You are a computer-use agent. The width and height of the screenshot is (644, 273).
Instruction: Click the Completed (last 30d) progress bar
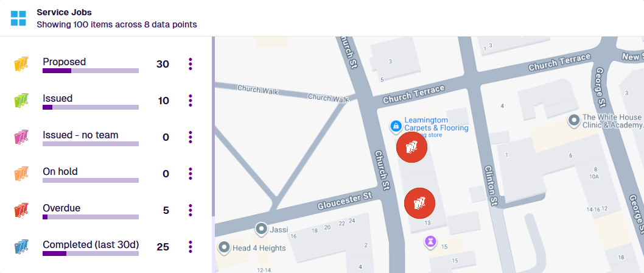pos(91,253)
